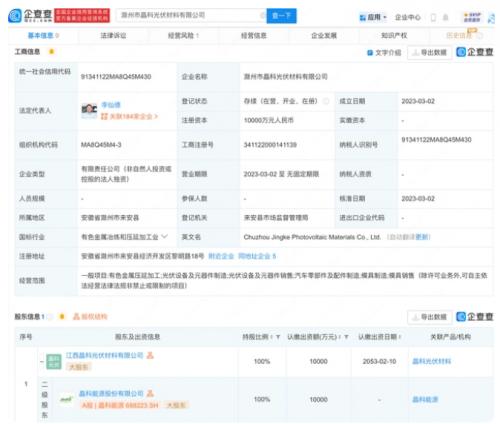
Task: Switch to the 经营风险 tab
Action: [183, 35]
